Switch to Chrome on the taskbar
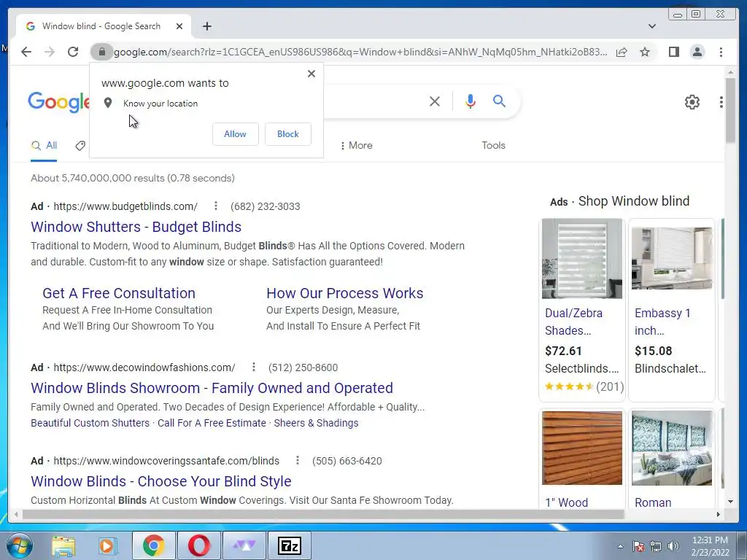This screenshot has height=560, width=747. [x=153, y=545]
